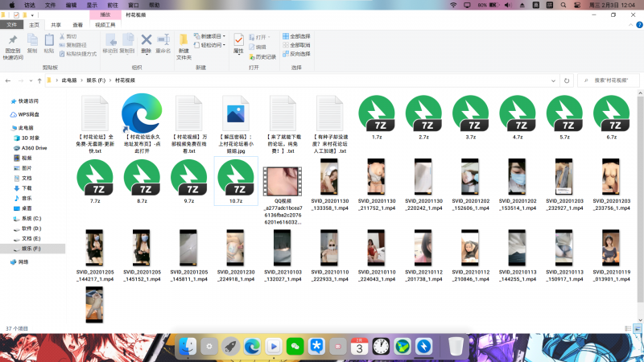The width and height of the screenshot is (644, 362).
Task: Click 全部选择 select all option
Action: coord(299,36)
